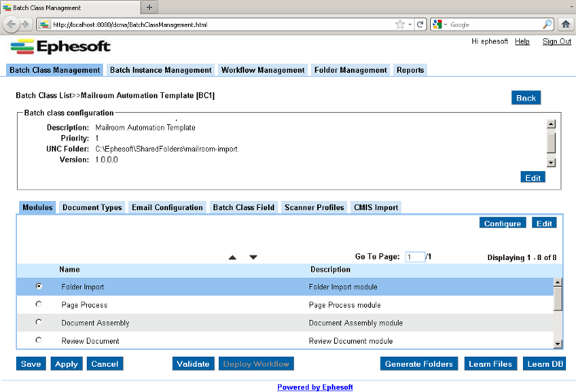Open the CMIS Import tab
The height and width of the screenshot is (392, 576).
376,207
